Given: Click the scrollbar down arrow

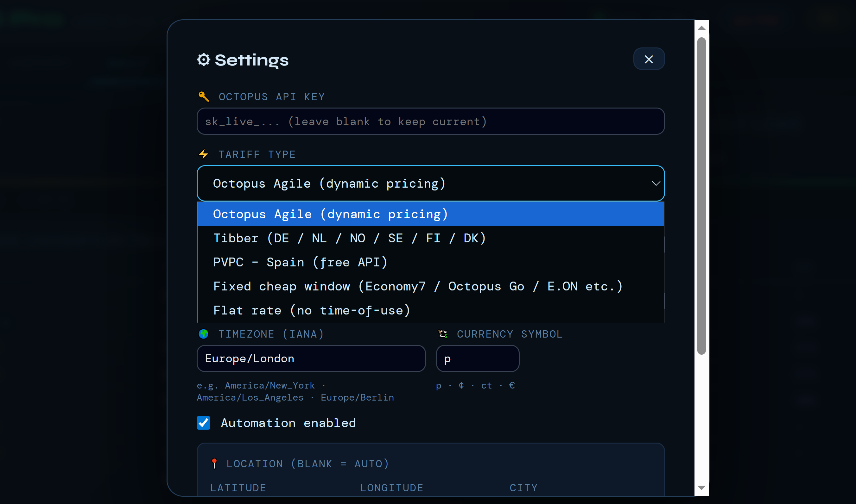Looking at the screenshot, I should coord(701,488).
